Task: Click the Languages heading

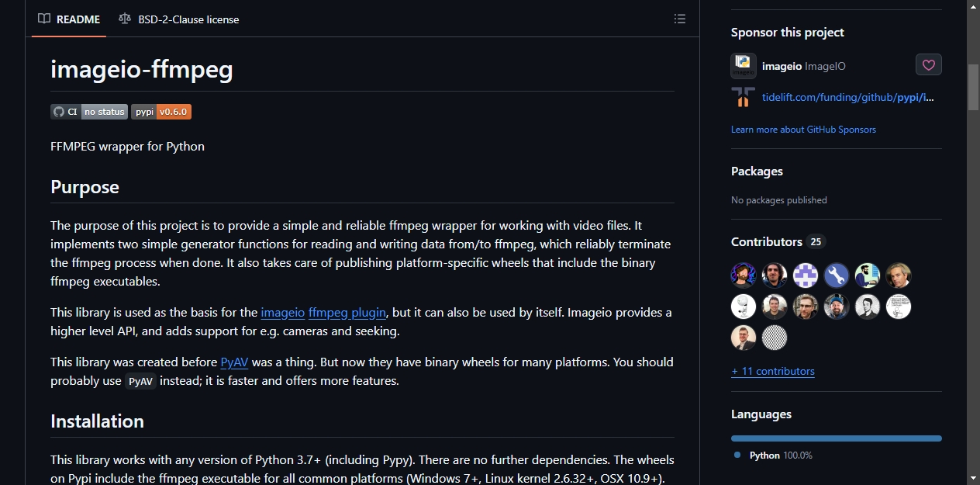Action: (761, 414)
